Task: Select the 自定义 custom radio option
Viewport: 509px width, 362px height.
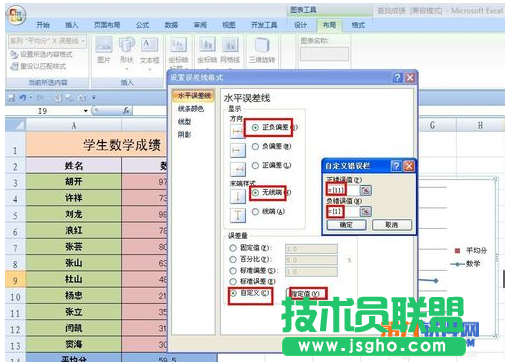Action: [x=233, y=293]
